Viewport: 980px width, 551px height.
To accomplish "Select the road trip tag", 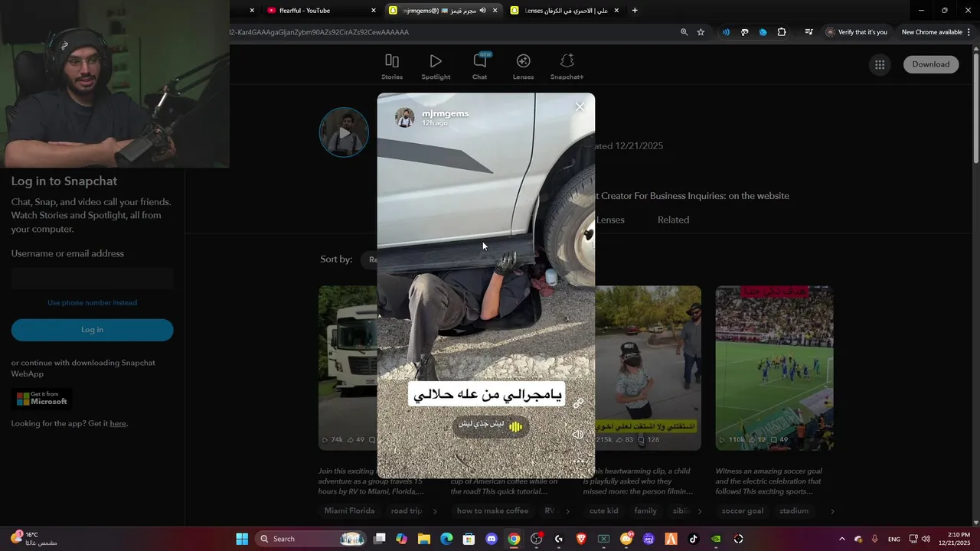I will [407, 510].
